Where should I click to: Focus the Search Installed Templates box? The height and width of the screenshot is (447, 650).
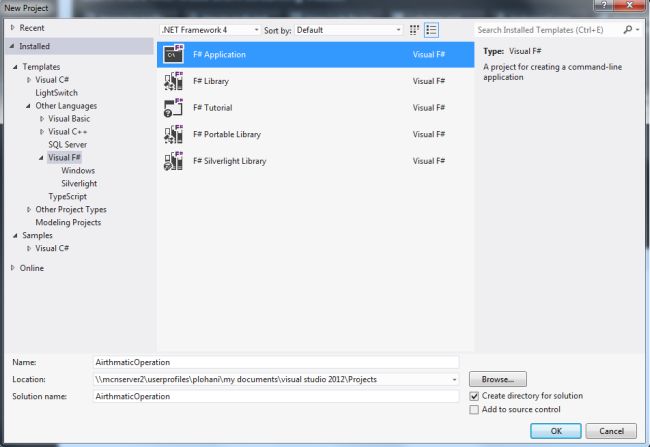coord(548,30)
